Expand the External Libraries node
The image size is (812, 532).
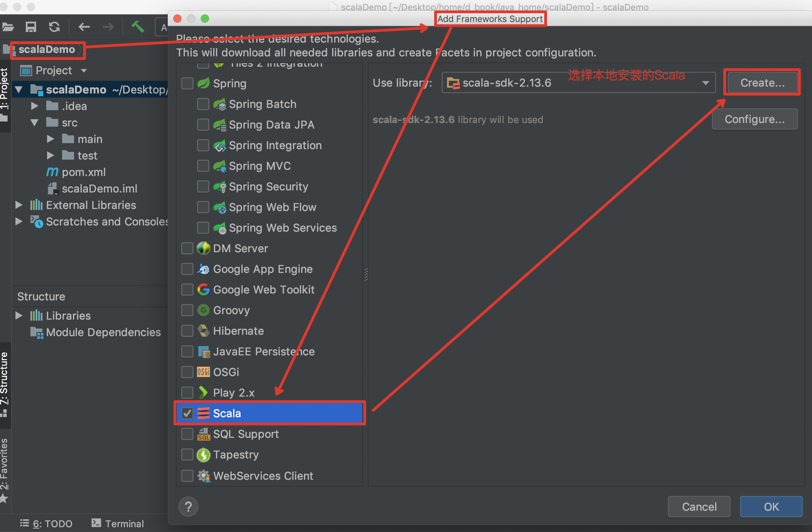point(19,205)
